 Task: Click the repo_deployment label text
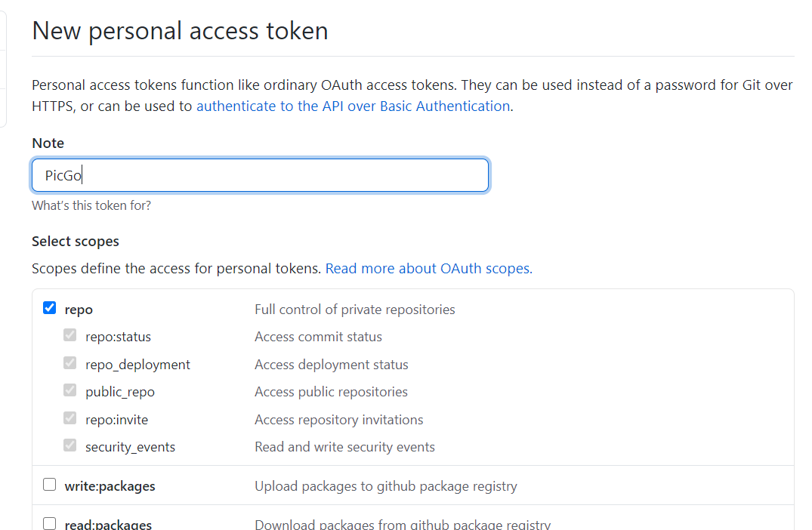click(137, 365)
